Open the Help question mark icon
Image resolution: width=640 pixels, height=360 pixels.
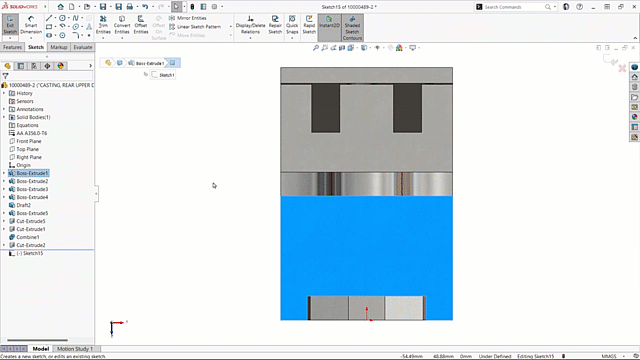click(x=580, y=7)
